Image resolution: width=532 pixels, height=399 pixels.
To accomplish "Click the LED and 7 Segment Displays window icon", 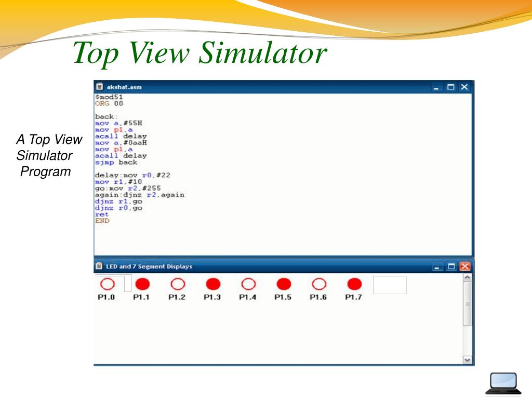I will click(99, 266).
